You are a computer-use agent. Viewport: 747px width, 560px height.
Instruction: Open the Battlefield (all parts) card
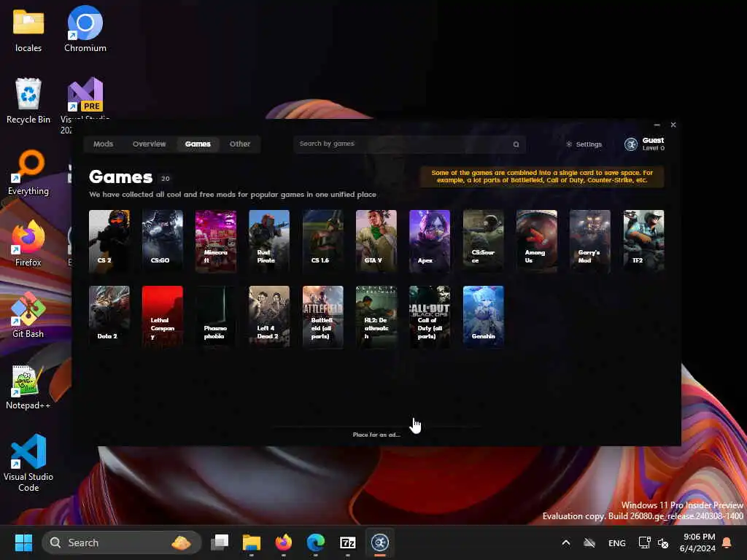(323, 316)
